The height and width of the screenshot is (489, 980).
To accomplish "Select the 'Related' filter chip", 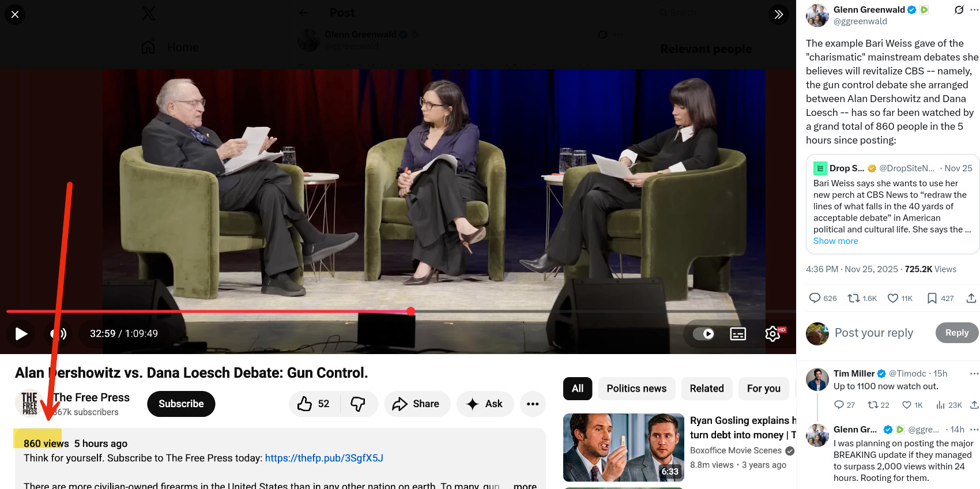I will coord(707,389).
